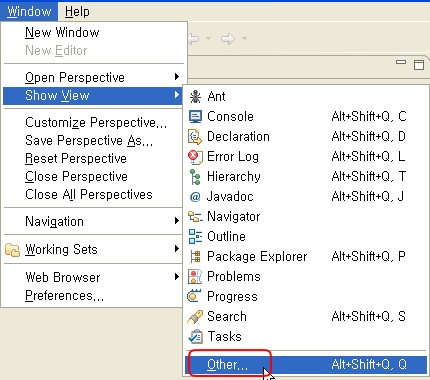Click the Javadoc @ icon

pyautogui.click(x=195, y=197)
